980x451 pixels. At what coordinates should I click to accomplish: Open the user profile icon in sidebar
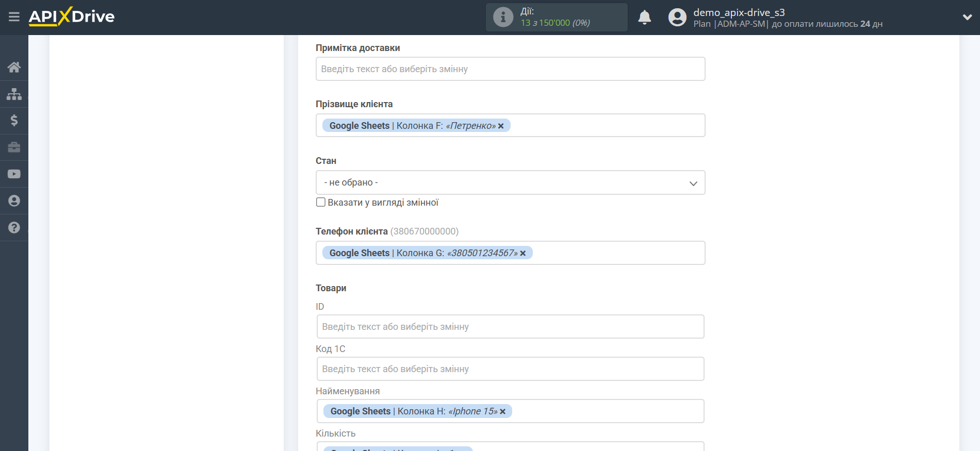(x=14, y=201)
